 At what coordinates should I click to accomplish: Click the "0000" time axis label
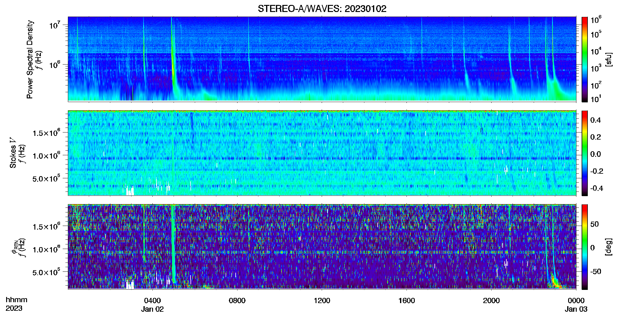576,301
